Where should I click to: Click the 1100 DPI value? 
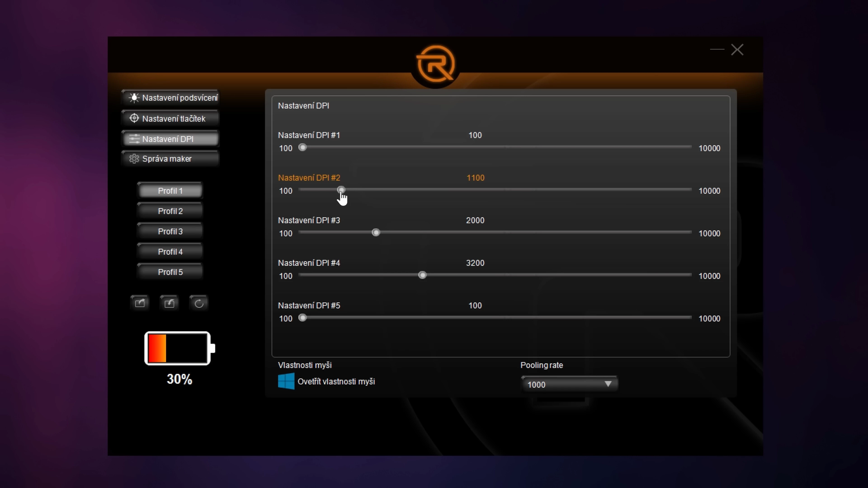[x=475, y=178]
